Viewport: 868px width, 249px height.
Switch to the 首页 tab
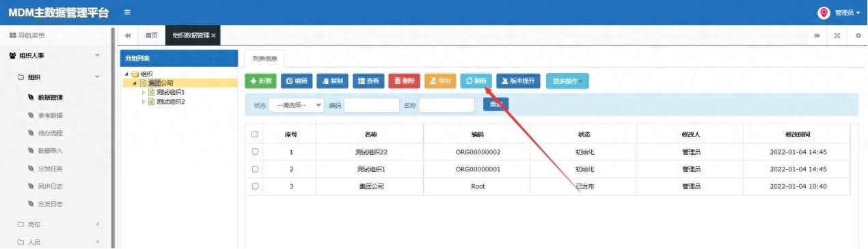click(150, 35)
